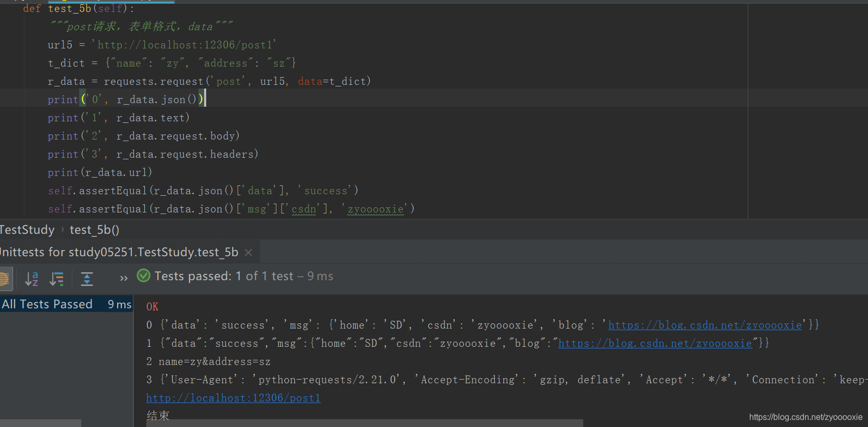Click the 'Tests passed: 1 of 1 test' status

coord(244,276)
